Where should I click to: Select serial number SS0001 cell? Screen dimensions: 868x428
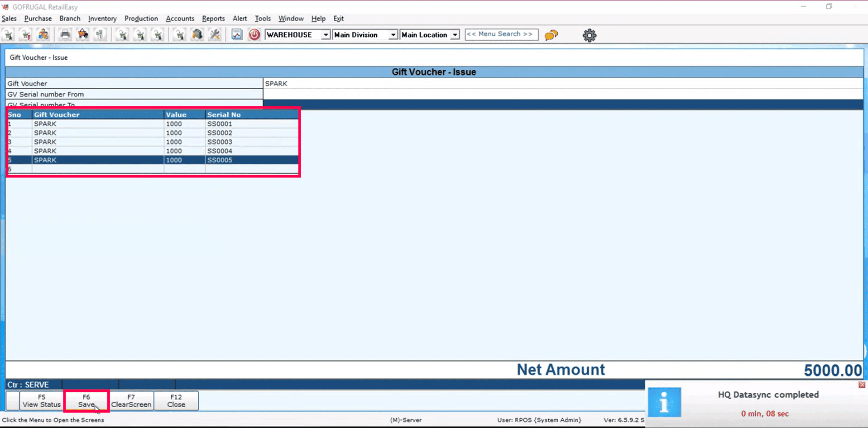(x=252, y=124)
